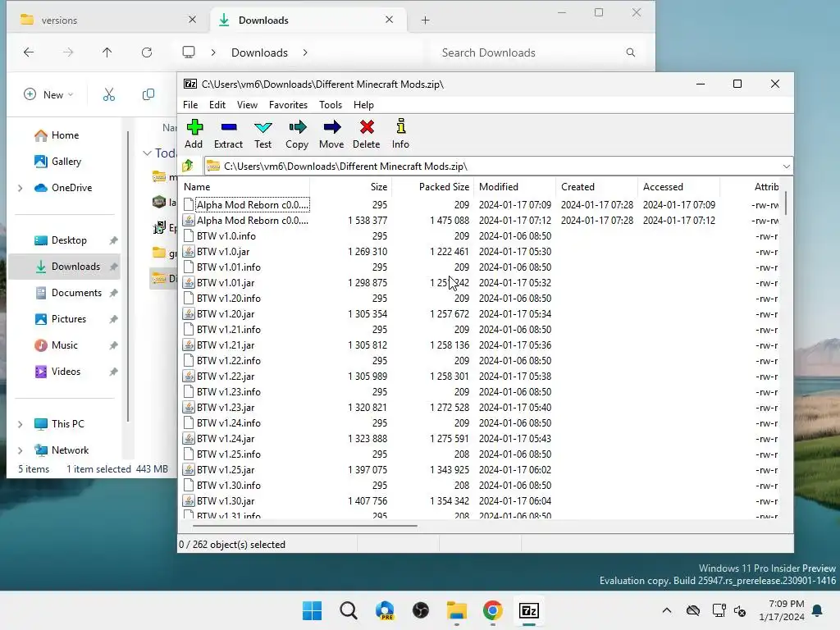Image resolution: width=840 pixels, height=630 pixels.
Task: Click the file icon of BTW v1.30.info
Action: click(189, 486)
